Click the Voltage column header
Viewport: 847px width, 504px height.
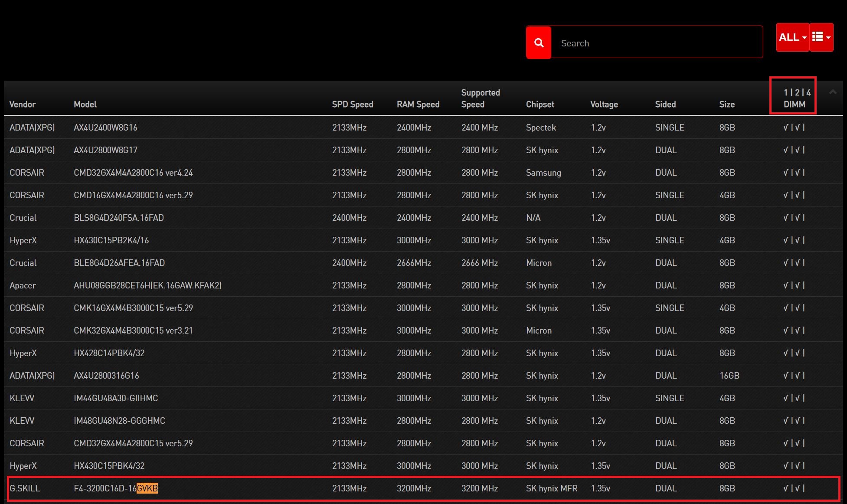604,104
